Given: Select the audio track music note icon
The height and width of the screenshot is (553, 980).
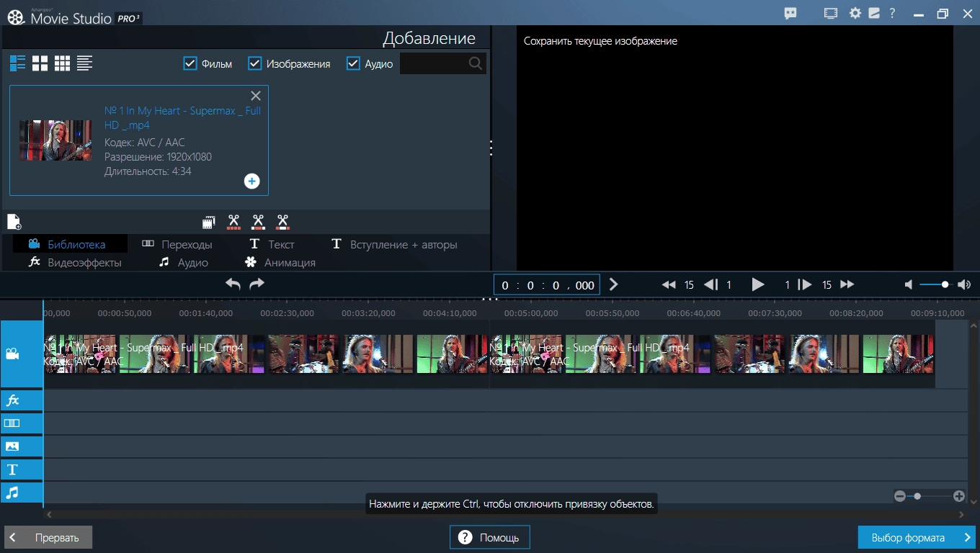Looking at the screenshot, I should click(12, 493).
